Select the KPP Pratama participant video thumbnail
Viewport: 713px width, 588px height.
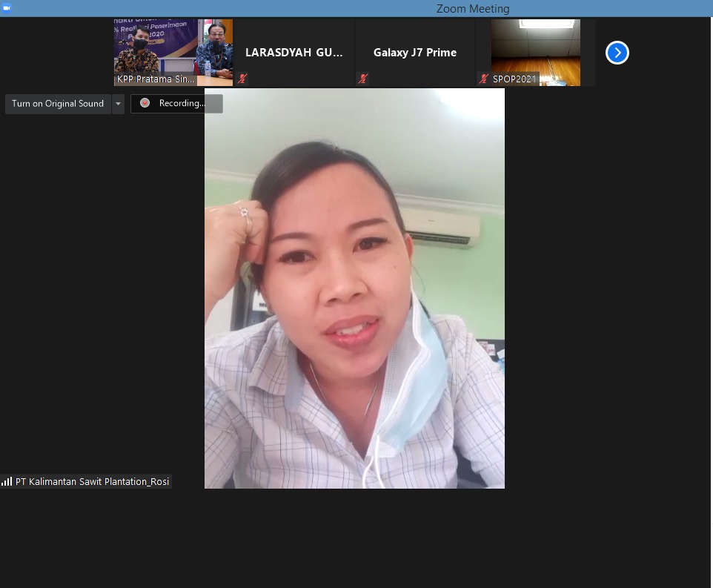coord(173,47)
